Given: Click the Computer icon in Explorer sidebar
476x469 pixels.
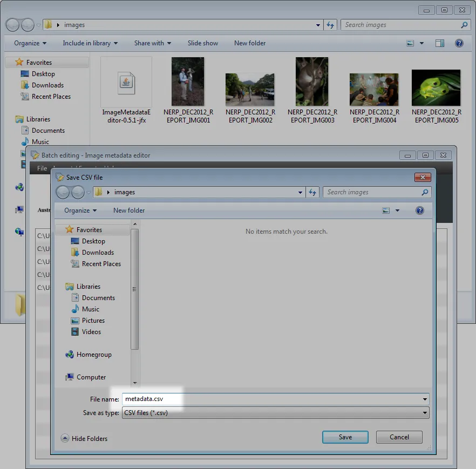Looking at the screenshot, I should coord(19,209).
